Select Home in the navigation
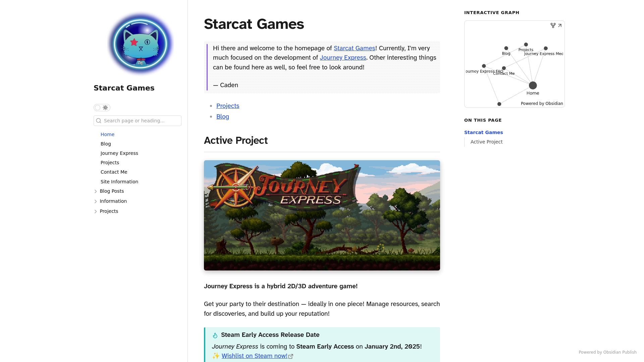644x362 pixels. click(x=107, y=134)
